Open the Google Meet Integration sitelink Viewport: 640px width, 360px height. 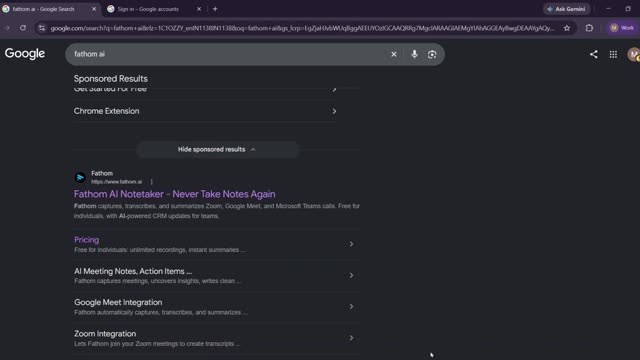coord(118,302)
